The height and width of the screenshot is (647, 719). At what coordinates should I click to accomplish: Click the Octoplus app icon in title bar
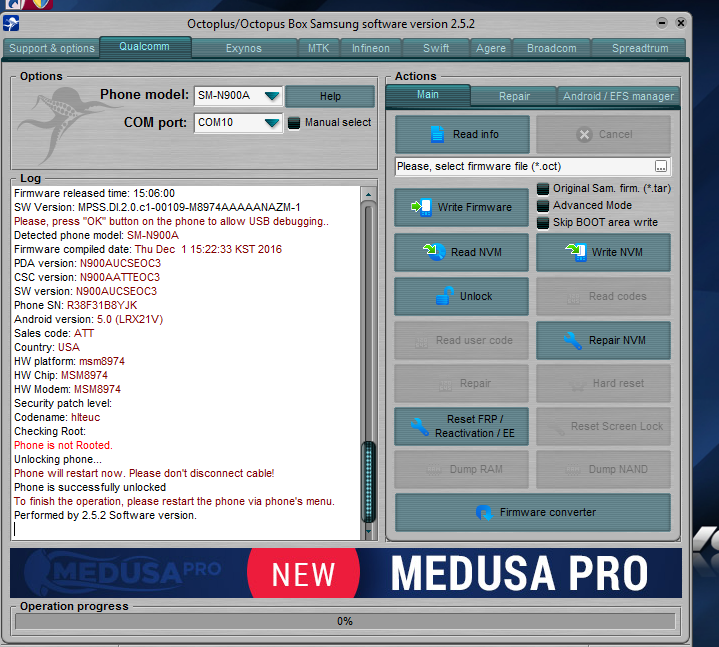tap(11, 23)
